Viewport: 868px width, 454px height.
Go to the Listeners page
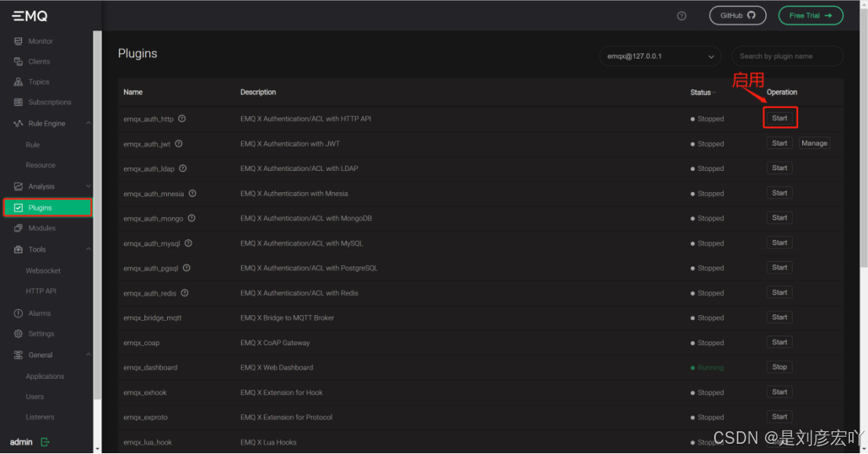[40, 417]
